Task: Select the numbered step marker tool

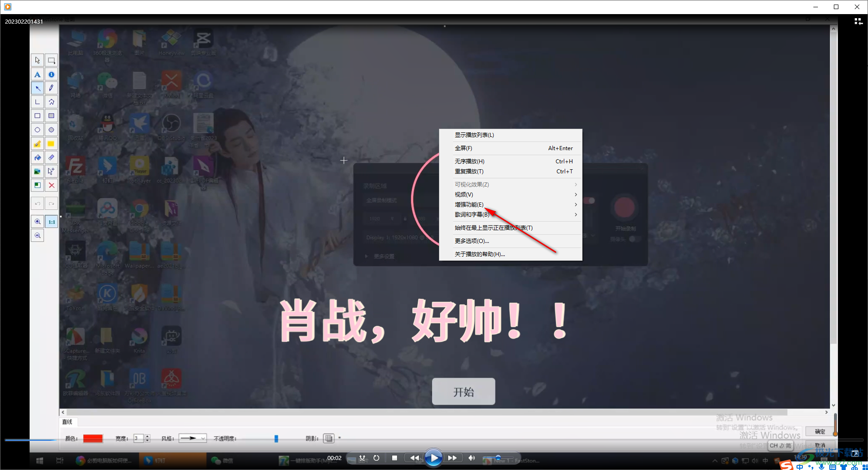Action: tap(51, 74)
